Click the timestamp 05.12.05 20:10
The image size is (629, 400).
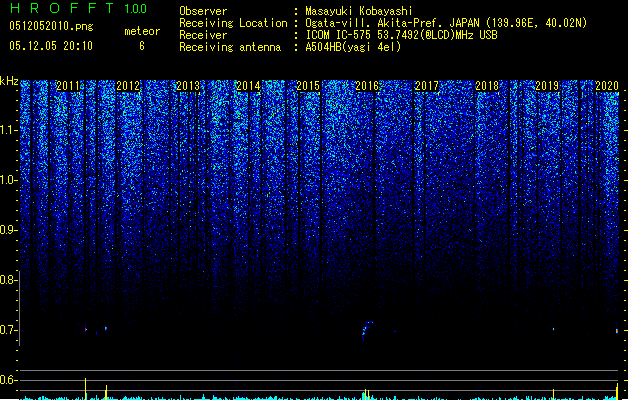(51, 46)
